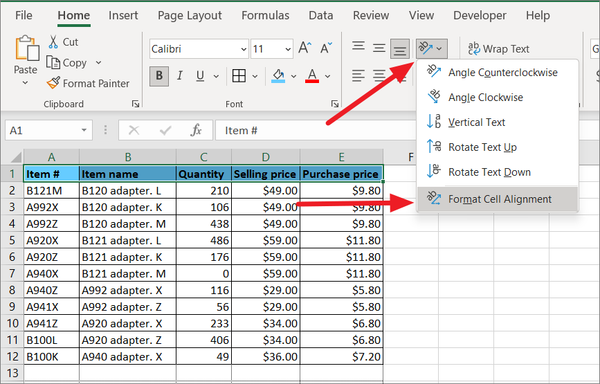The image size is (600, 384).
Task: Align cell text left
Action: (358, 76)
